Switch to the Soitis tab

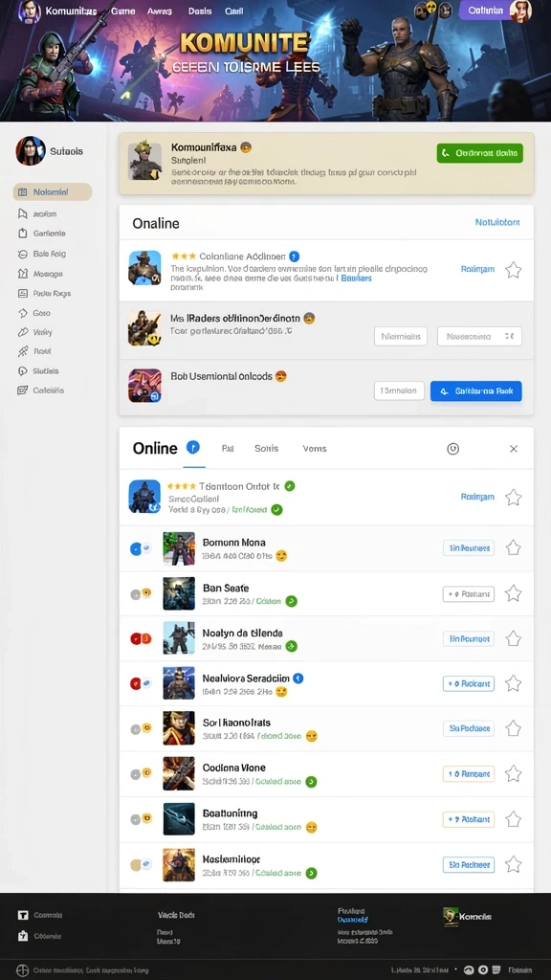tap(267, 449)
